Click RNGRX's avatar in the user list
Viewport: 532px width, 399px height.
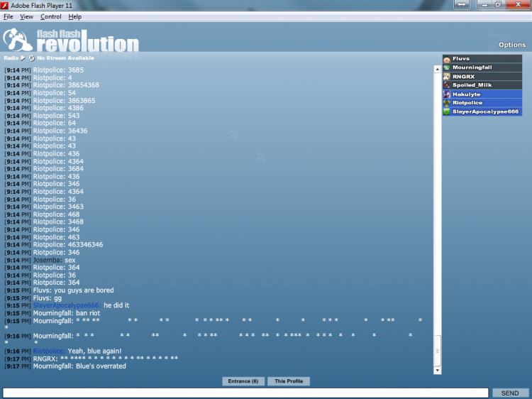pyautogui.click(x=447, y=77)
